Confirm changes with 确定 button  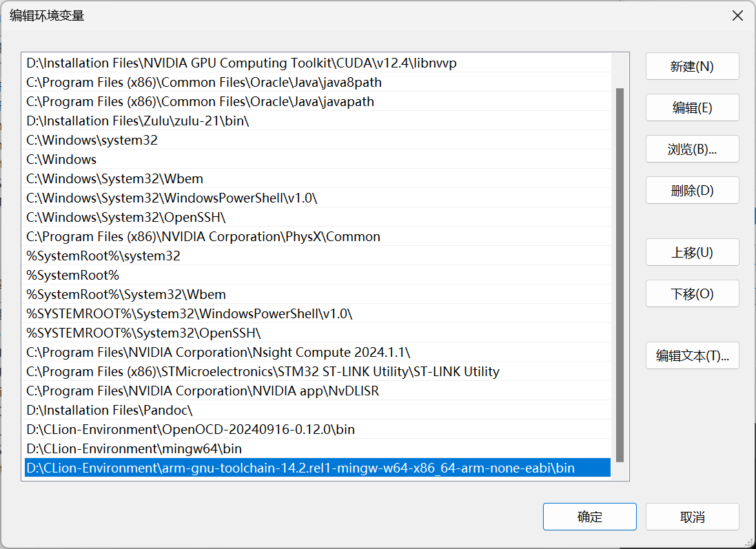pos(589,517)
